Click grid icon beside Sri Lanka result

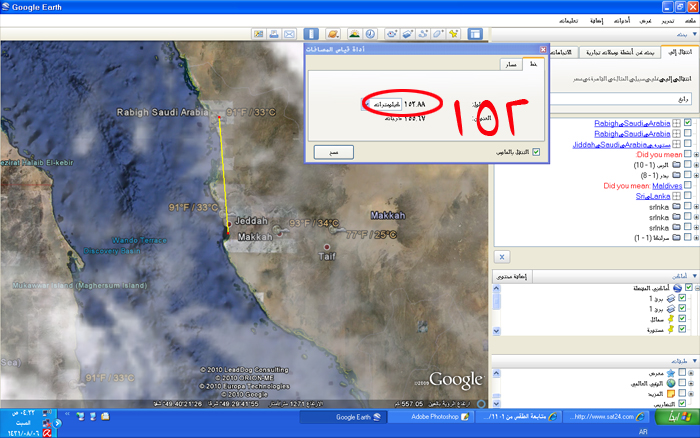coord(676,196)
